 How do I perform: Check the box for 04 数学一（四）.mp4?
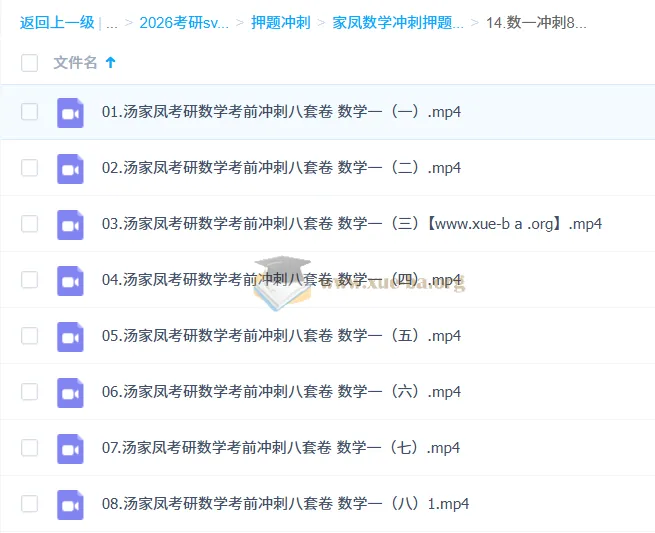pos(30,279)
